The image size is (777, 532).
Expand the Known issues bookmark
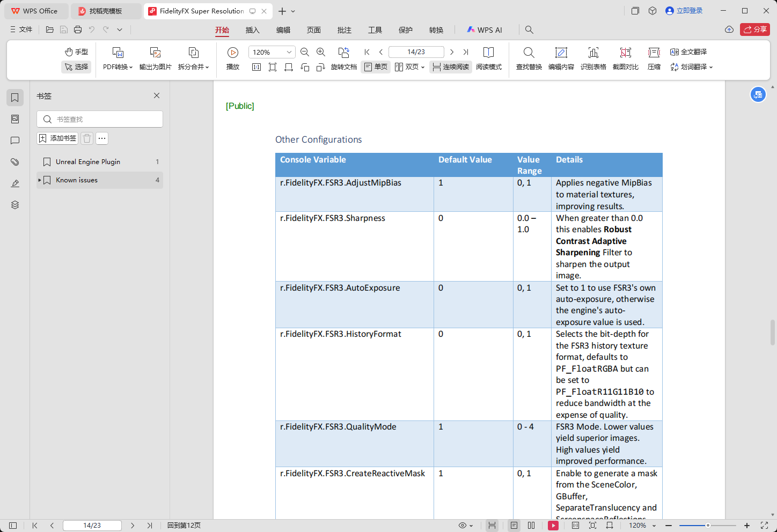tap(39, 180)
